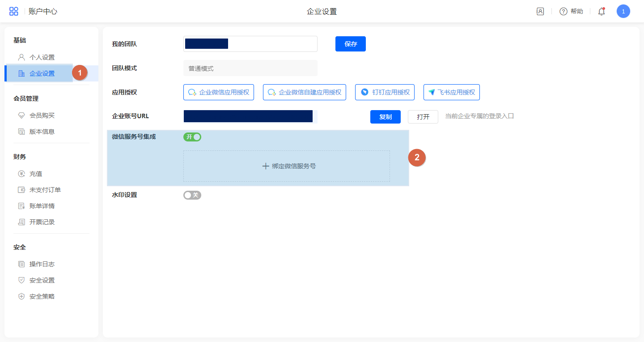Select 个人设置 in the sidebar
The height and width of the screenshot is (342, 644).
point(42,57)
